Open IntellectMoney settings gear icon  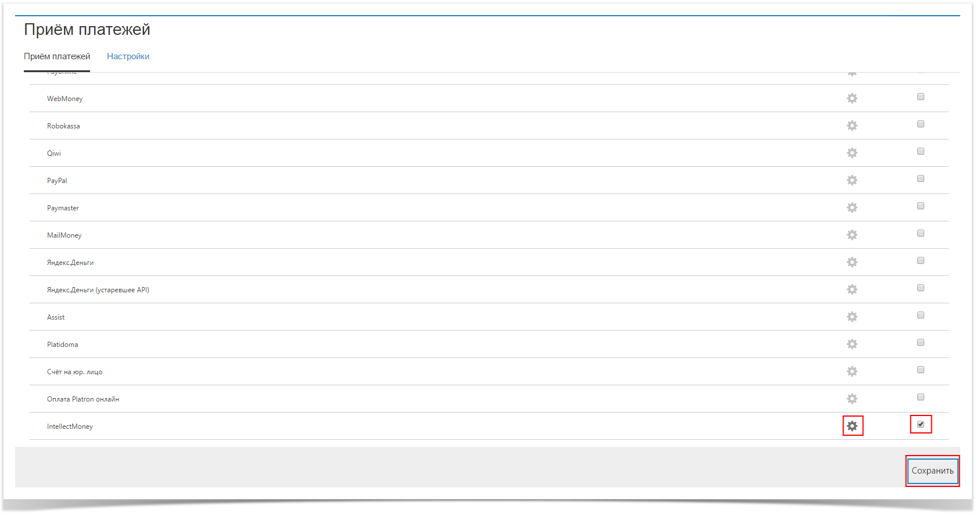852,426
